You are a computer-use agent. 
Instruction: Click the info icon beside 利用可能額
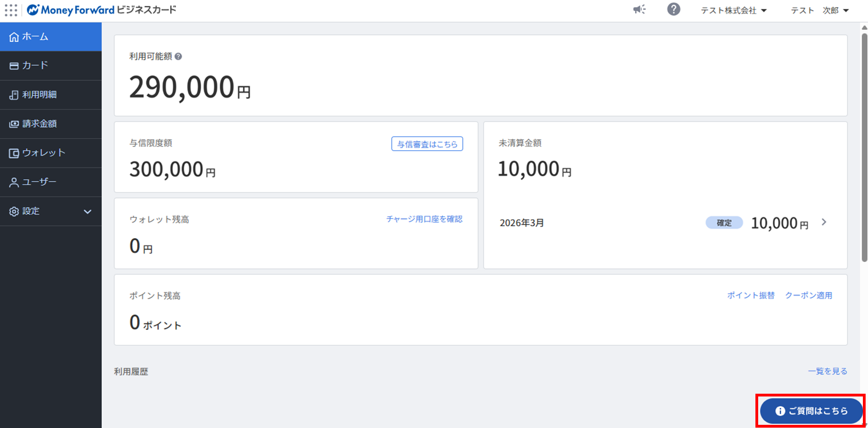(178, 57)
